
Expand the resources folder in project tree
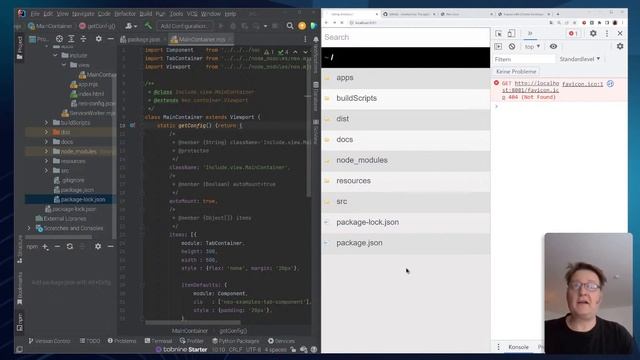click(46, 161)
